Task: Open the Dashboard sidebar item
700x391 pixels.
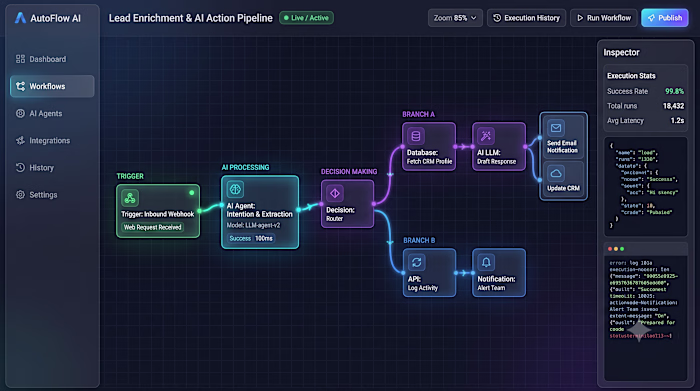Action: [x=52, y=59]
